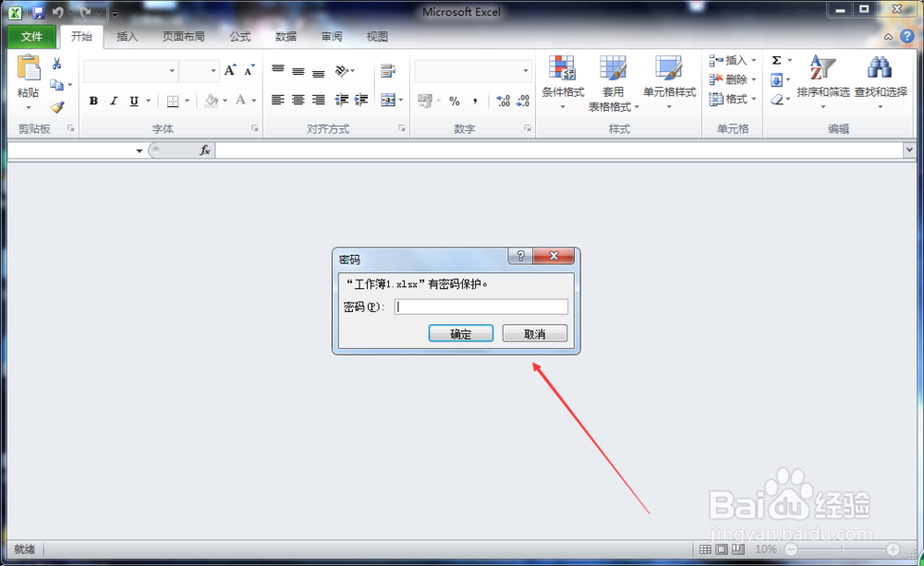924x566 pixels.
Task: Click the Middle Align icon
Action: click(298, 71)
